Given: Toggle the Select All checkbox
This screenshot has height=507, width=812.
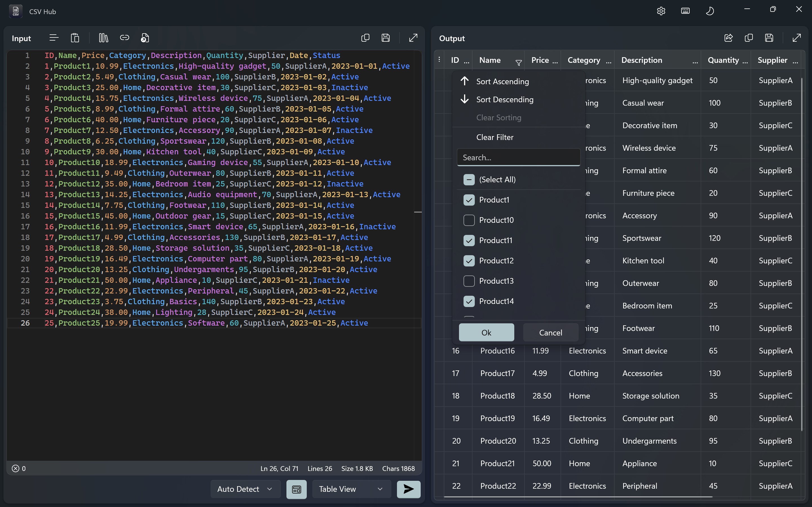Looking at the screenshot, I should pos(469,179).
